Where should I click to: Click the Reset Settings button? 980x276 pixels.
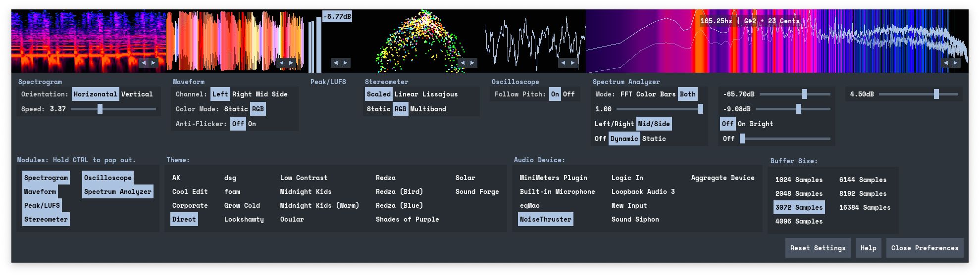click(x=818, y=248)
